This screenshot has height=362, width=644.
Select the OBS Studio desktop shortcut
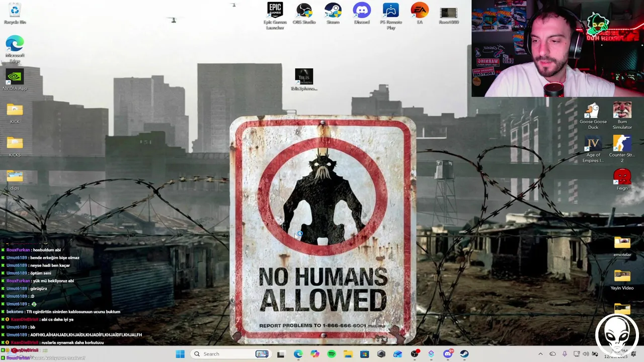(x=304, y=14)
